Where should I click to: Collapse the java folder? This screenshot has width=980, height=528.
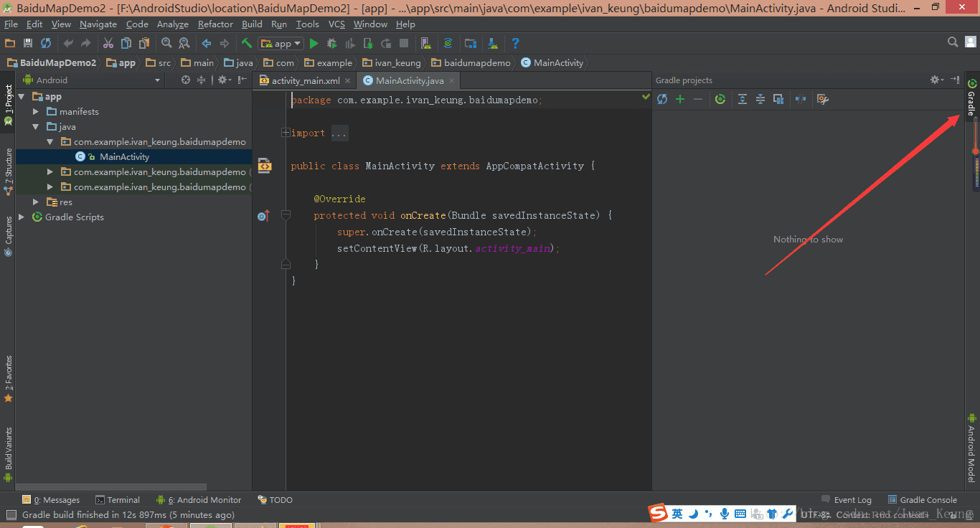[36, 127]
